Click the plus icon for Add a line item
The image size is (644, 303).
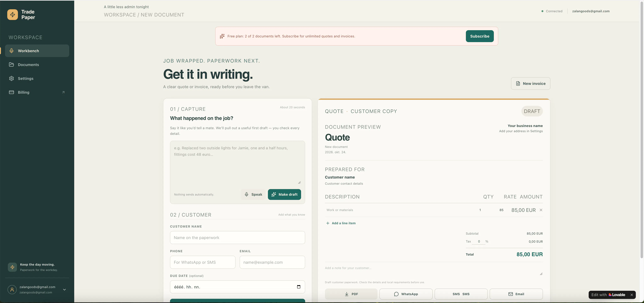click(x=328, y=223)
